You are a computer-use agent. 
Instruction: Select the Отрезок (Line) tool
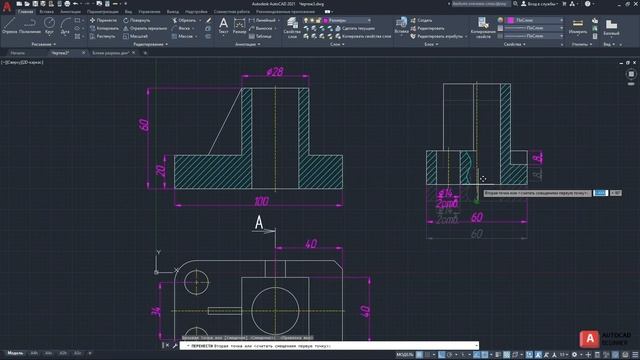coord(9,25)
